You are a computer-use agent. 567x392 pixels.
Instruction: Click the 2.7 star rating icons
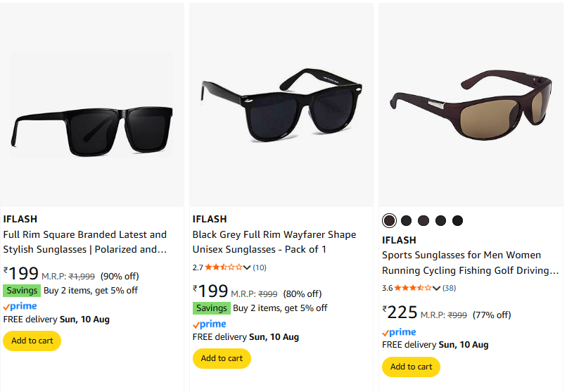tap(223, 267)
